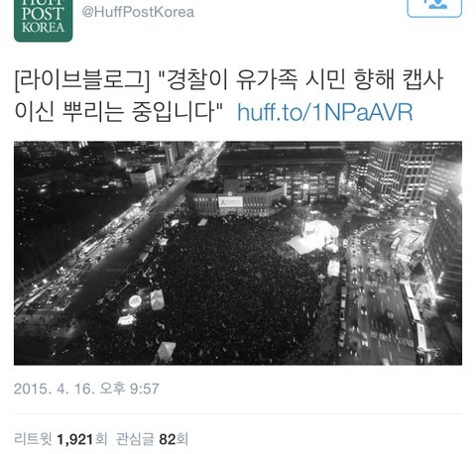The image size is (476, 454).
Task: Open the @HuffPostKorea handle
Action: [138, 12]
